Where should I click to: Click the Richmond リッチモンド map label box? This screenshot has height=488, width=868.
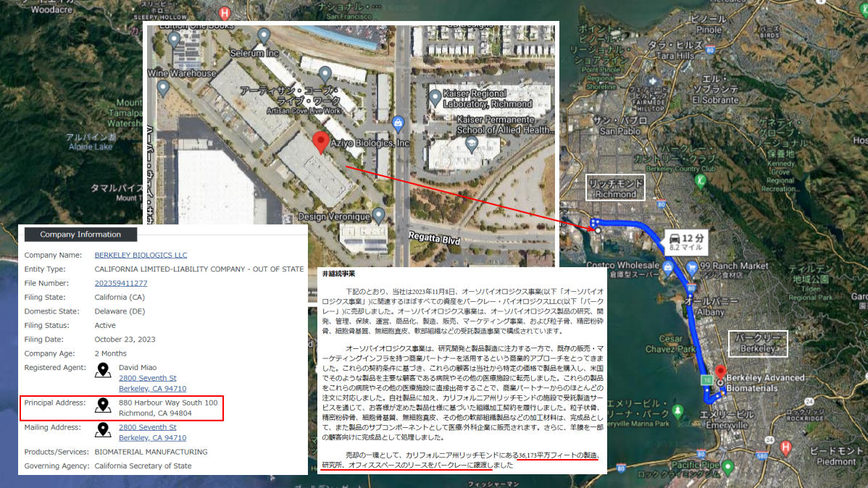click(614, 187)
